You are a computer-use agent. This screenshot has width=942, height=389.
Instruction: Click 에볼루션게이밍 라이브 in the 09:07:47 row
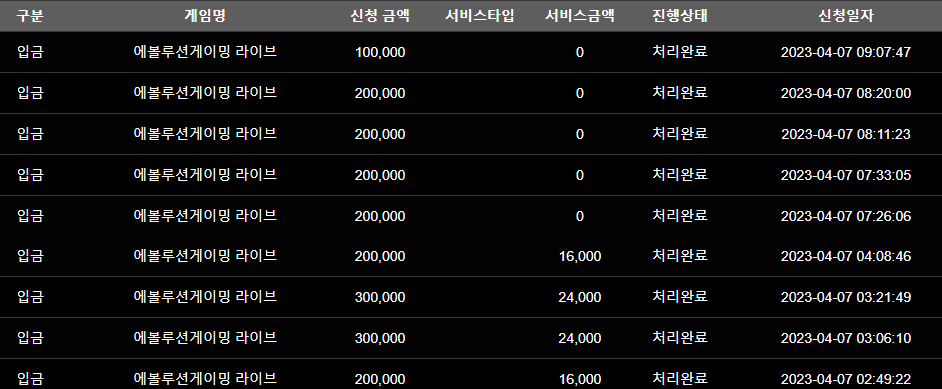(x=205, y=52)
